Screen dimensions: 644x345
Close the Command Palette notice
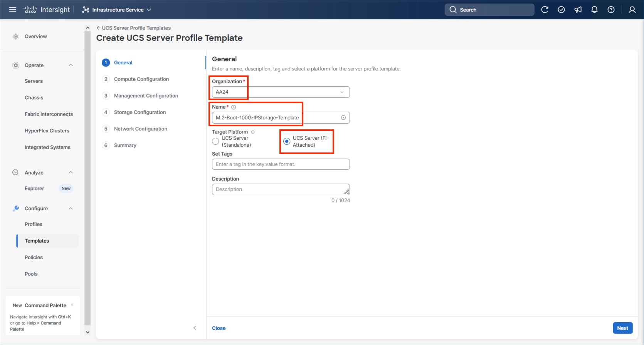pos(72,305)
